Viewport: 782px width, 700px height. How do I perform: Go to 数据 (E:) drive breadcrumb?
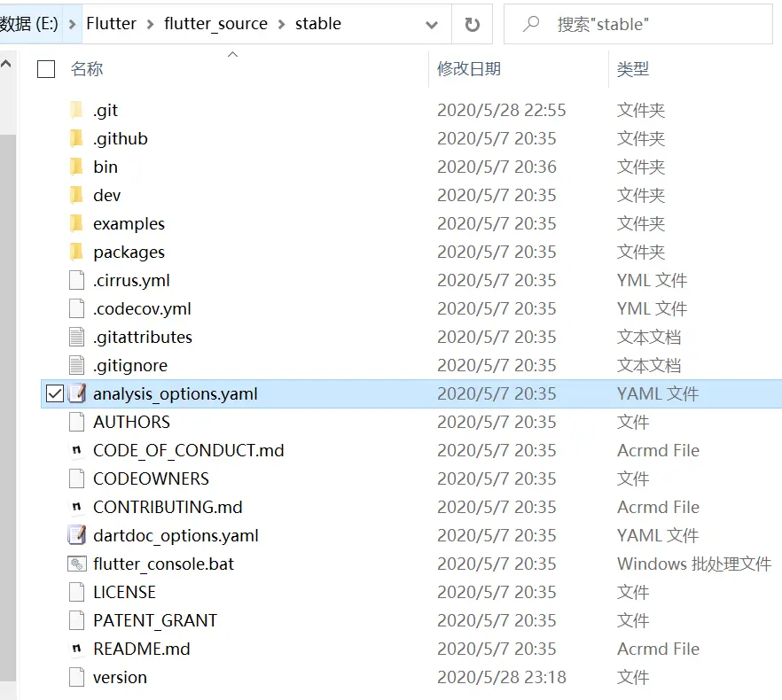(x=29, y=23)
